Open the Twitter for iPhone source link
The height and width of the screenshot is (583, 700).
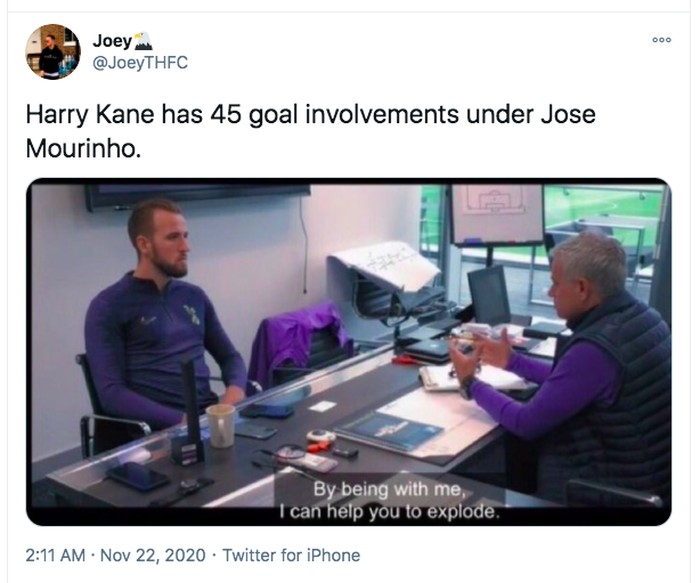coord(291,555)
